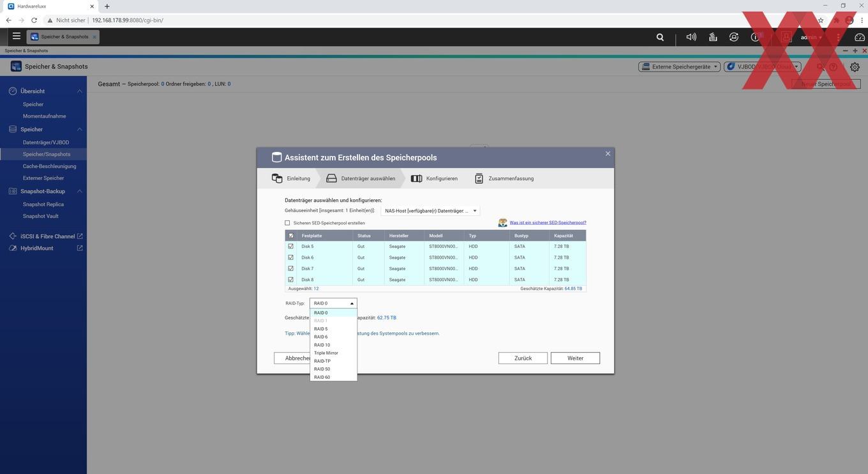Click the SED help character icon
This screenshot has width=868, height=474.
tap(503, 223)
